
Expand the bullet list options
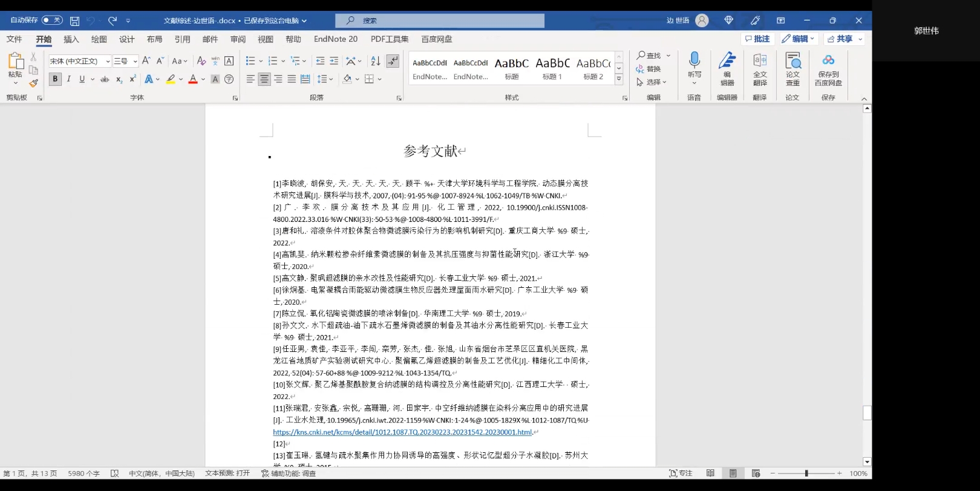261,61
